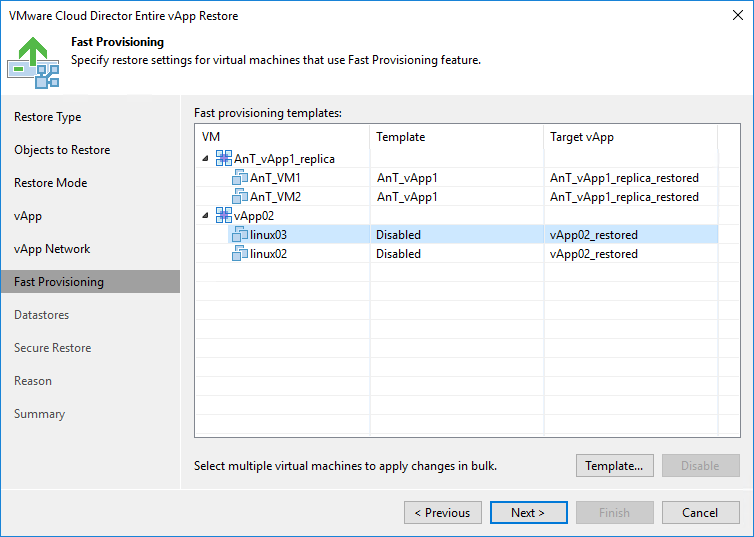Collapse the AnT_vApp1_replica tree node

click(205, 158)
